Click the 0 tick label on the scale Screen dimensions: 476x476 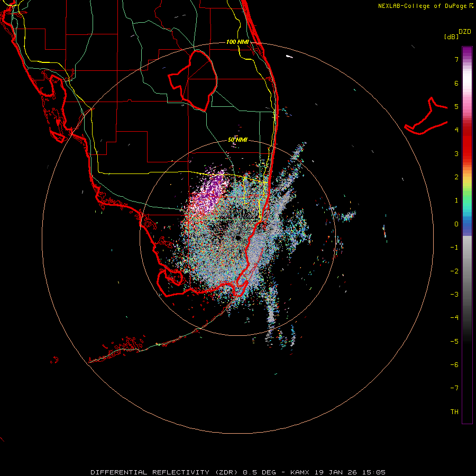456,224
